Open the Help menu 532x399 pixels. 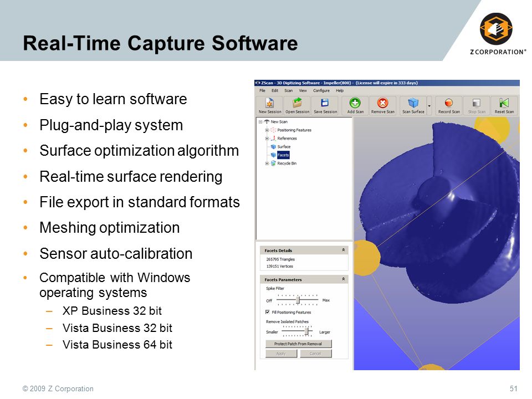click(340, 90)
